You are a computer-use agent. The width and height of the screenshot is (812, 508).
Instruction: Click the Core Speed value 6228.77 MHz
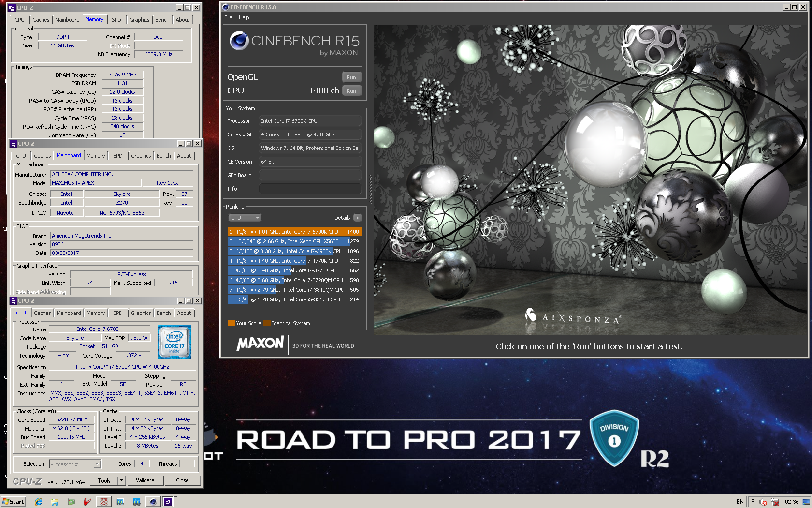pos(72,419)
